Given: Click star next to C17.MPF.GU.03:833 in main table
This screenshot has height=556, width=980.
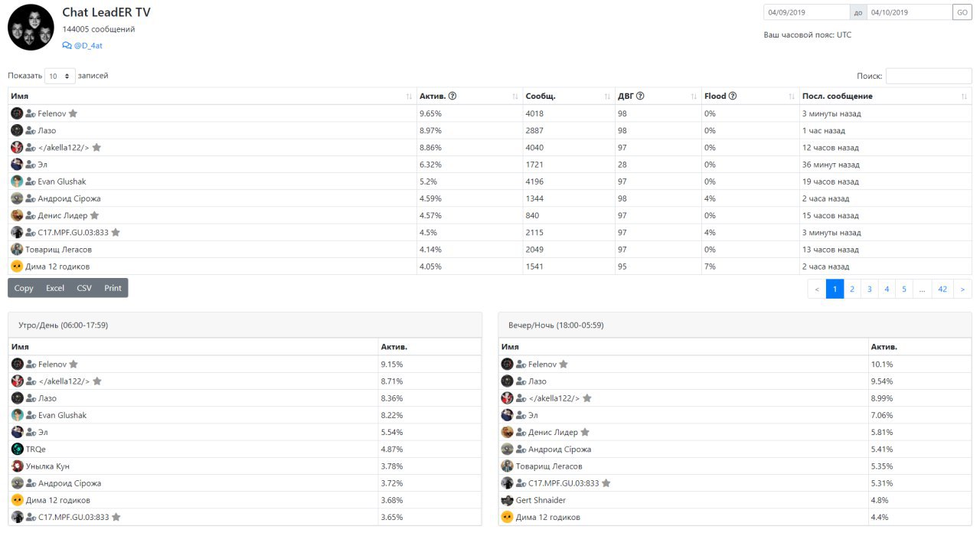Looking at the screenshot, I should coord(116,232).
